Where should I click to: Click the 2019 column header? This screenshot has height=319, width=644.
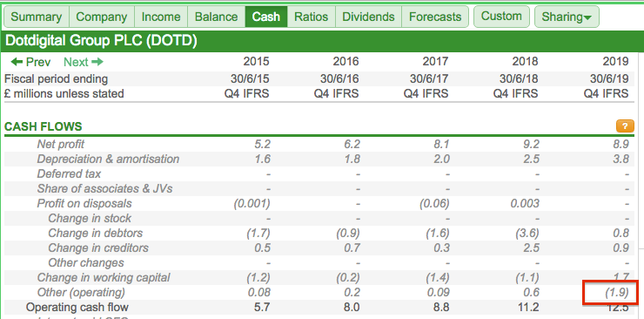tap(615, 62)
